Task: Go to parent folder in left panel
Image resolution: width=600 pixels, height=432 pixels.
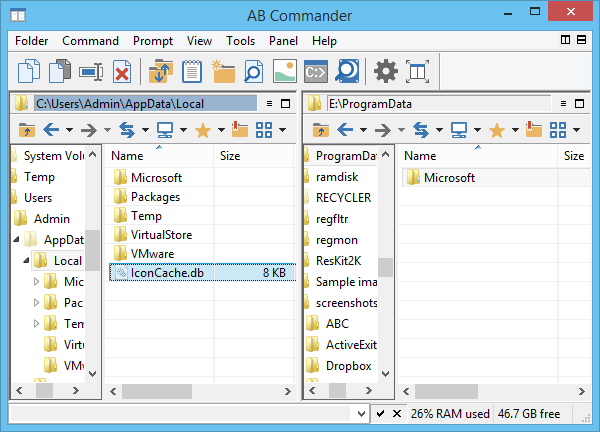Action: tap(27, 130)
